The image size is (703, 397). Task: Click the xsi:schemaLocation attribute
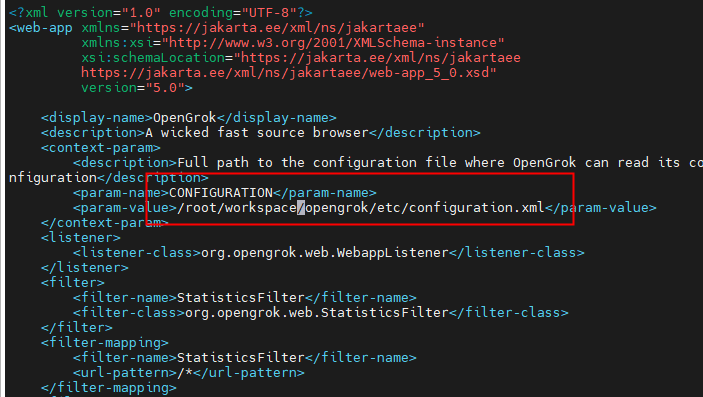tap(153, 58)
